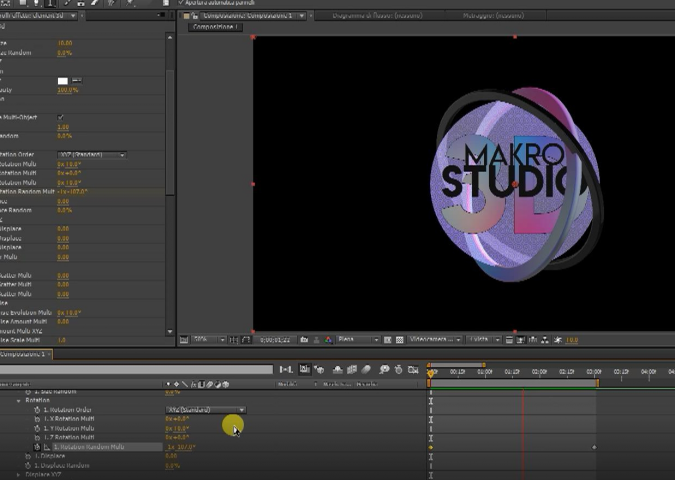Enable motion blur in timeline toolbar

(x=366, y=369)
